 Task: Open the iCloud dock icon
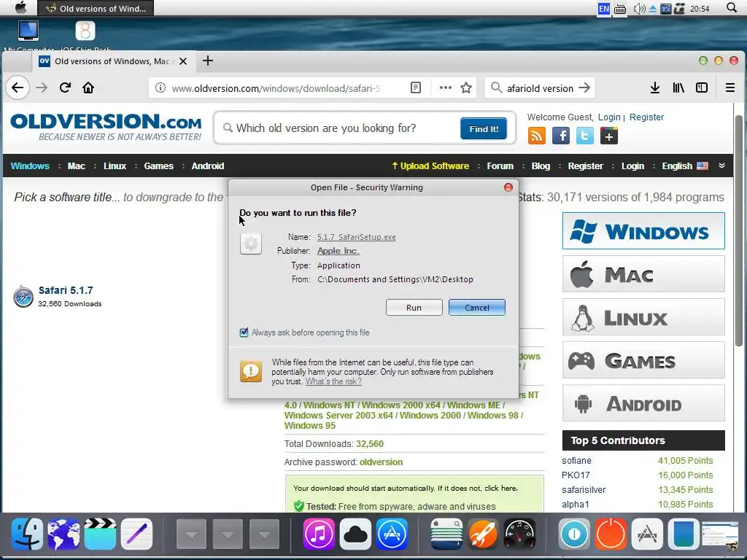355,534
